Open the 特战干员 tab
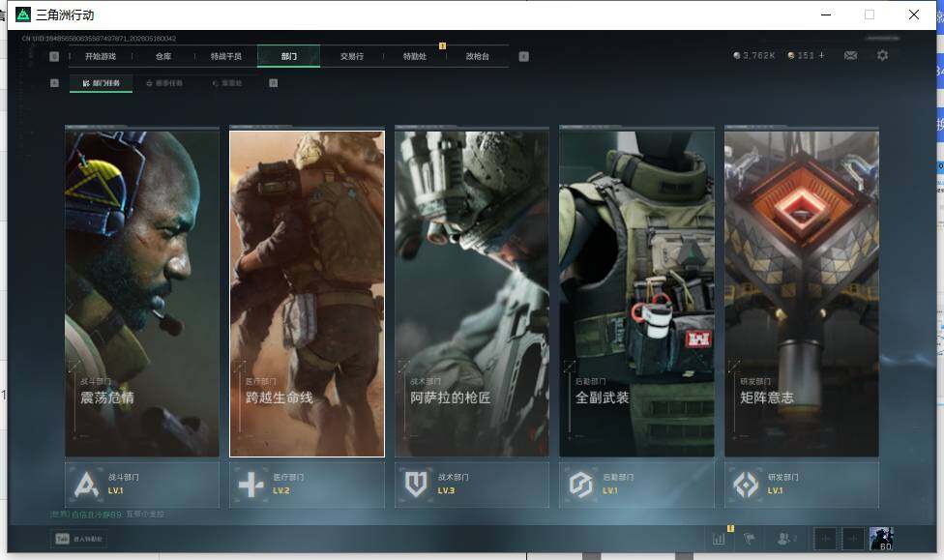The width and height of the screenshot is (944, 560). (x=225, y=57)
